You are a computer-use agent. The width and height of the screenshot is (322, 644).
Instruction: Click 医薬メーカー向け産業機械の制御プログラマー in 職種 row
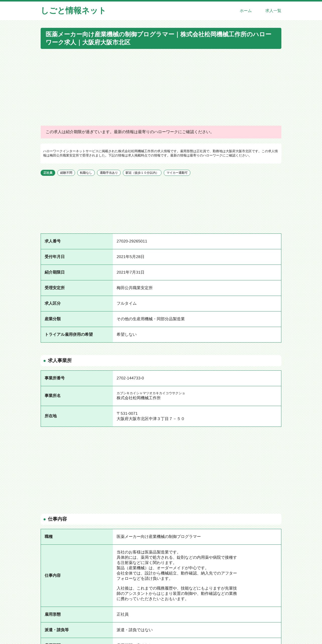(x=159, y=537)
